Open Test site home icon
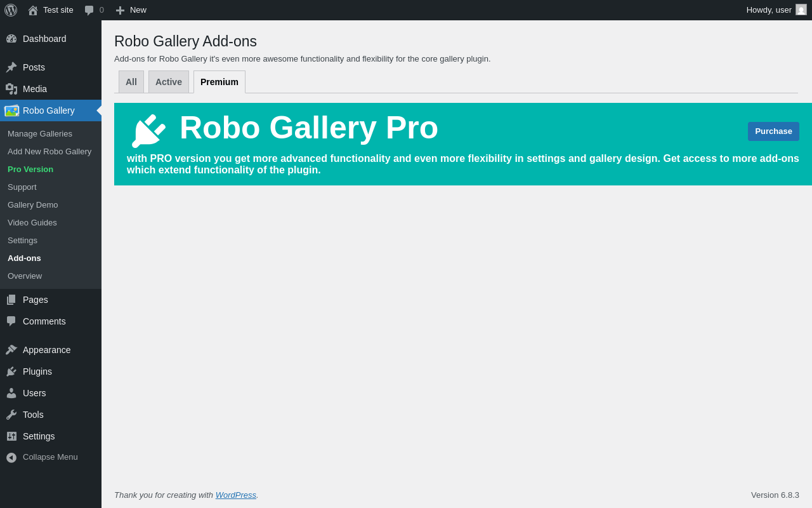This screenshot has height=508, width=812. point(33,10)
